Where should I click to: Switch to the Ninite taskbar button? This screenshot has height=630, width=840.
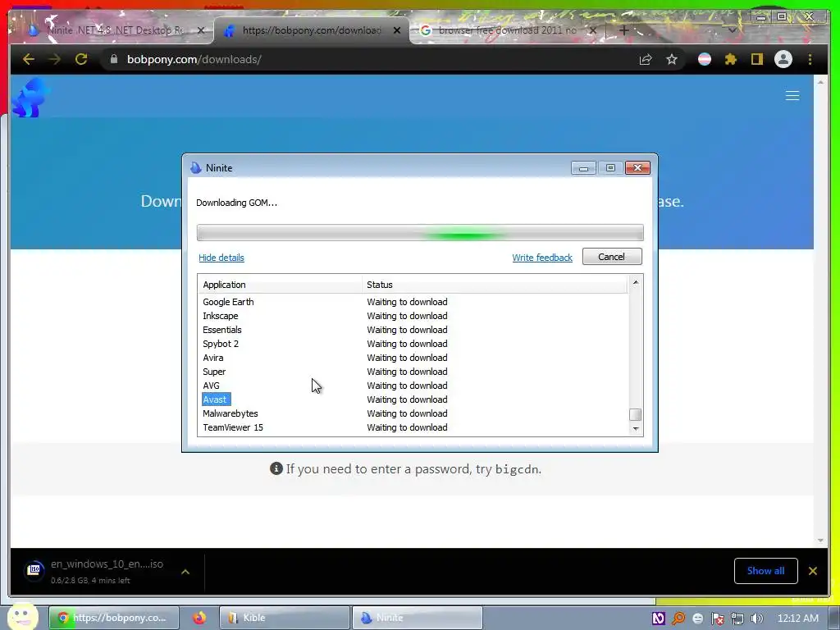[418, 618]
